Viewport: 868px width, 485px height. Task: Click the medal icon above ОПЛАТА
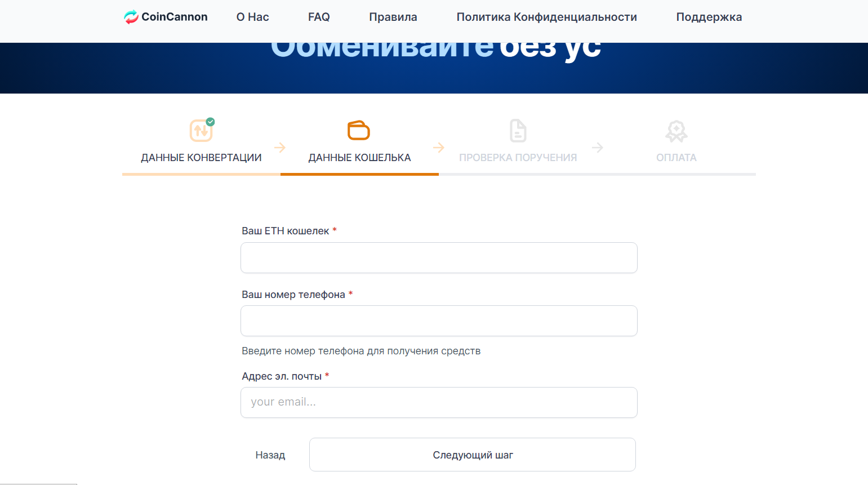coord(676,131)
